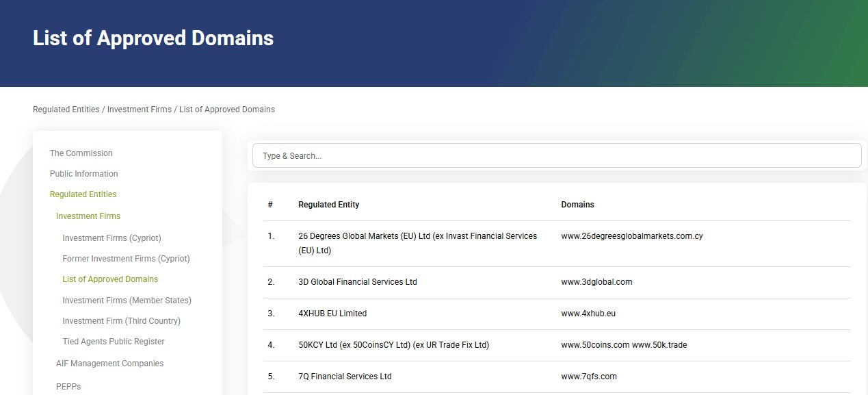Open AIF Management Companies section

(109, 364)
